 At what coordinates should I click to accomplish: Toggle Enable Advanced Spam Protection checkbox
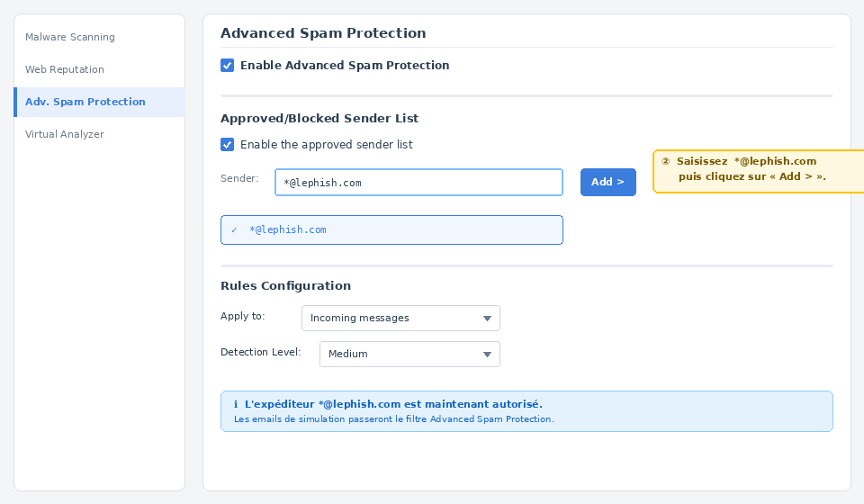click(227, 66)
